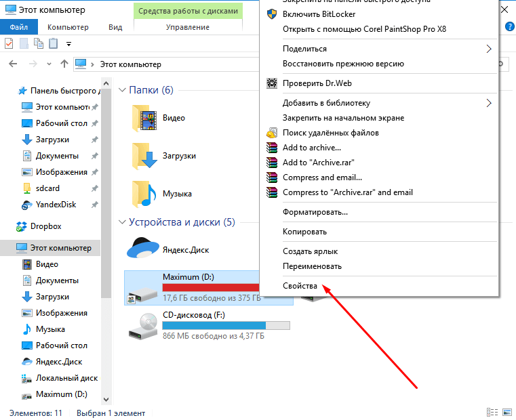Click navigation pane scrollbar down arrow
516x420 pixels.
pos(106,400)
